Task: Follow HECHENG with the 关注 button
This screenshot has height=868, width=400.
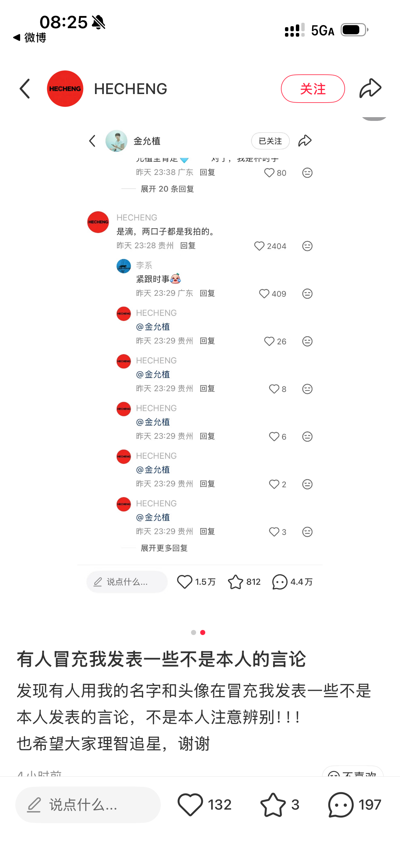Action: pyautogui.click(x=313, y=89)
